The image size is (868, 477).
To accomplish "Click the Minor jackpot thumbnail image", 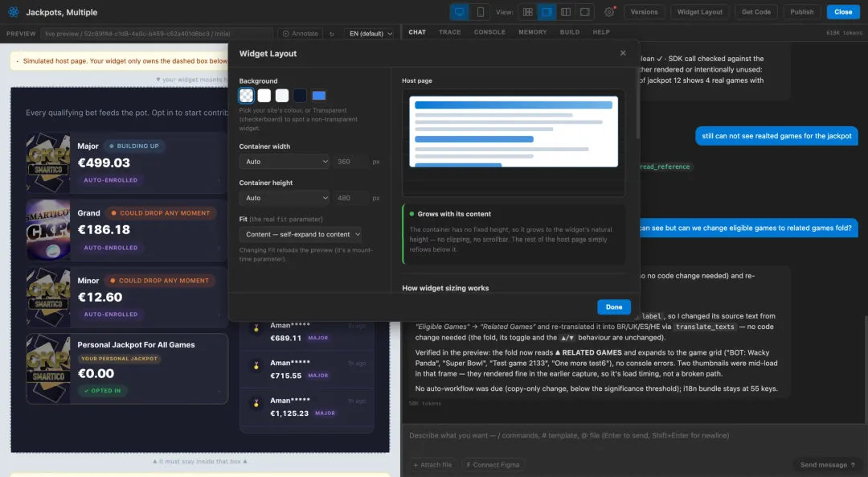I will (48, 297).
